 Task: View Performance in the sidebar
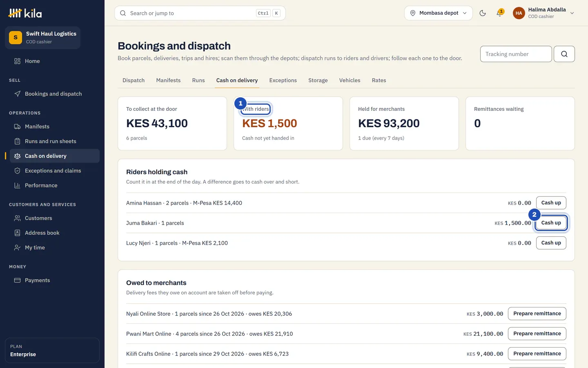click(x=55, y=185)
